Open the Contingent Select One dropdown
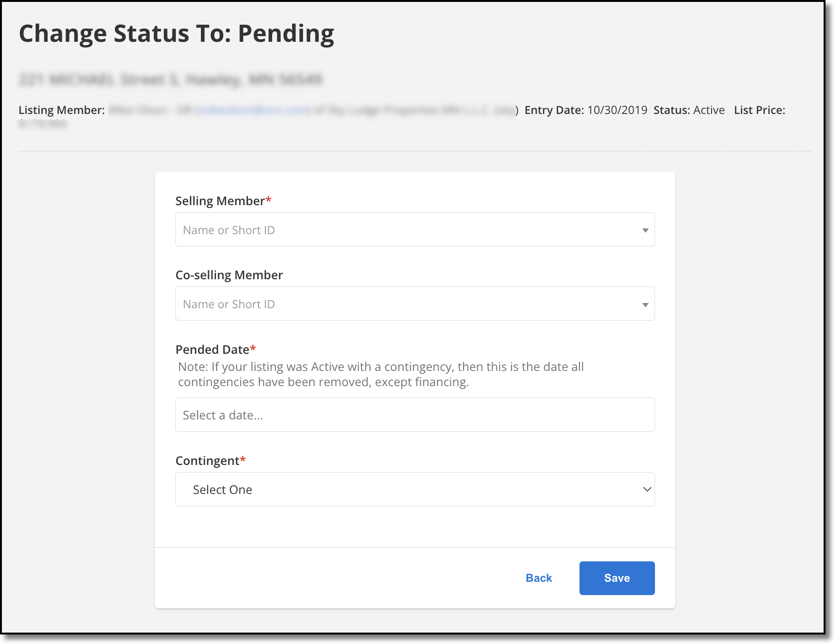This screenshot has width=835, height=644. point(415,489)
